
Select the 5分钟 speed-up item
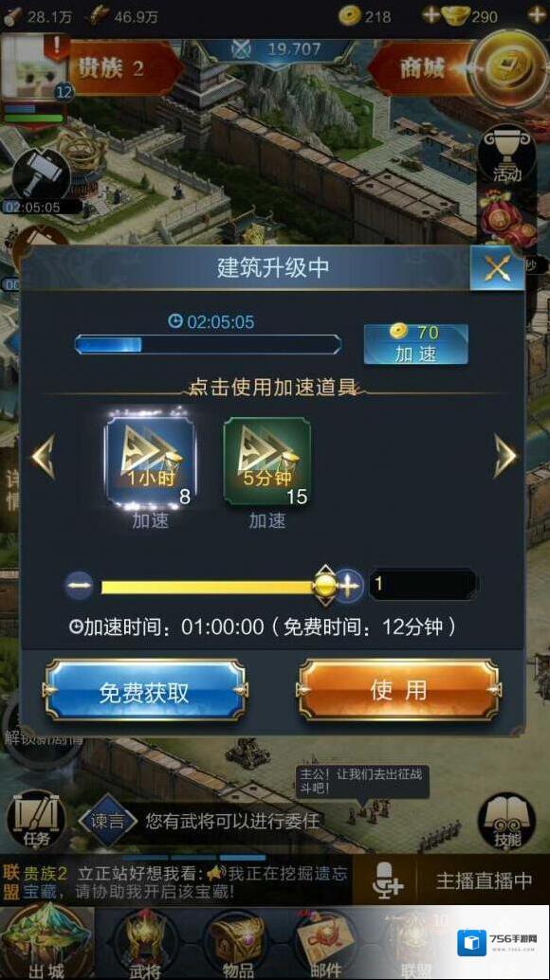pyautogui.click(x=266, y=462)
